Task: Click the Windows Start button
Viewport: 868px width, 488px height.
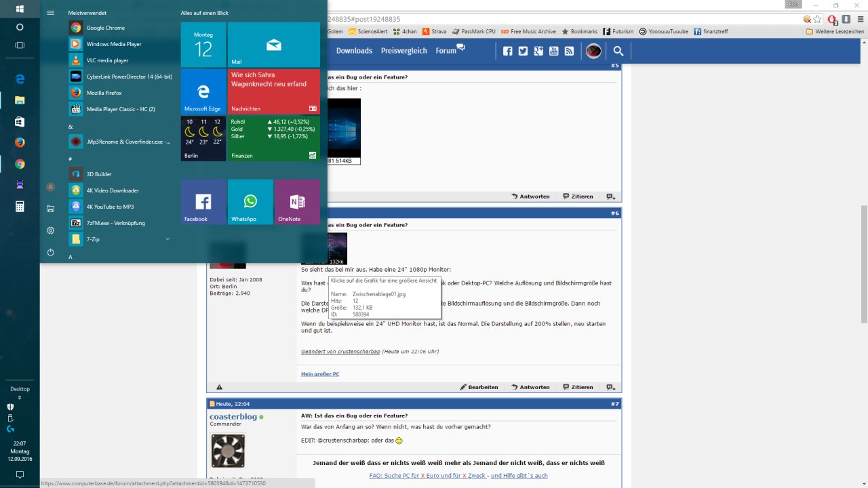Action: 20,9
